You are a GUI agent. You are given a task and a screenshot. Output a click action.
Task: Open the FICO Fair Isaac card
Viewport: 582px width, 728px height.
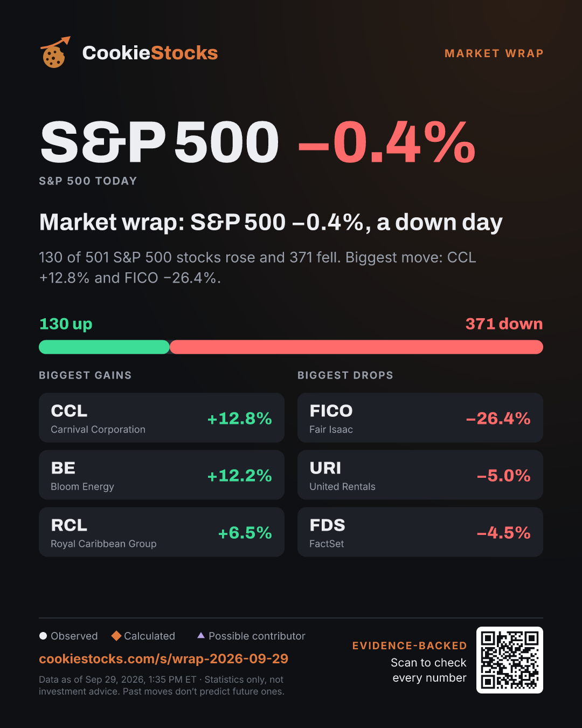coord(420,418)
